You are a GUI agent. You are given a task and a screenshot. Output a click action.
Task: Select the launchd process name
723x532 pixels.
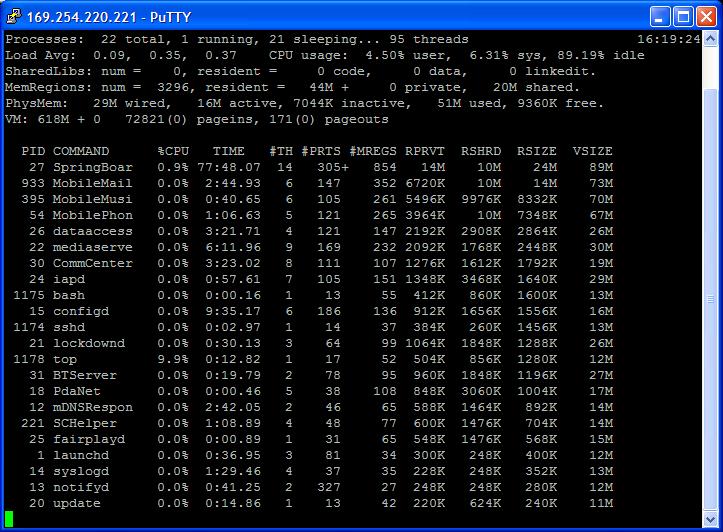(81, 455)
